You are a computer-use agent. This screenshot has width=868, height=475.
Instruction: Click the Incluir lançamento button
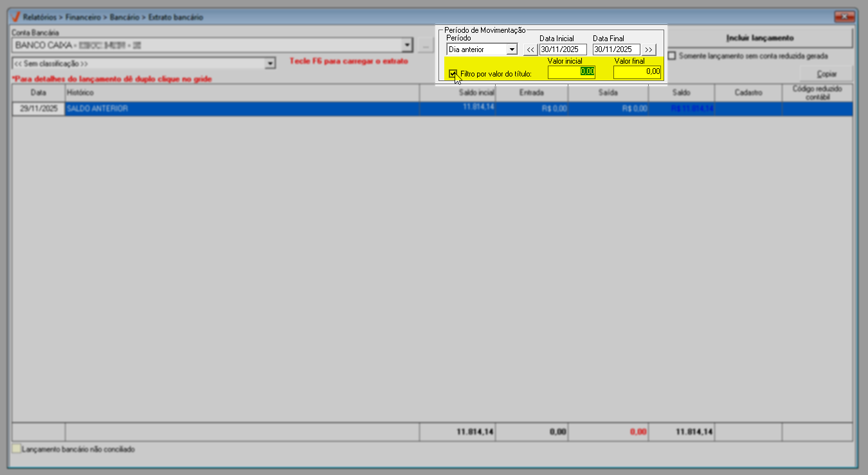pyautogui.click(x=759, y=38)
